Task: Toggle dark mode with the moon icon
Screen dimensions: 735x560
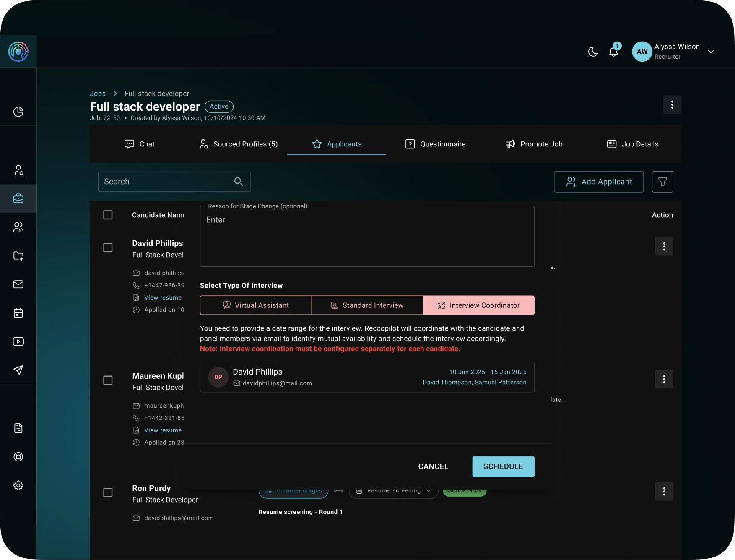Action: pos(593,52)
